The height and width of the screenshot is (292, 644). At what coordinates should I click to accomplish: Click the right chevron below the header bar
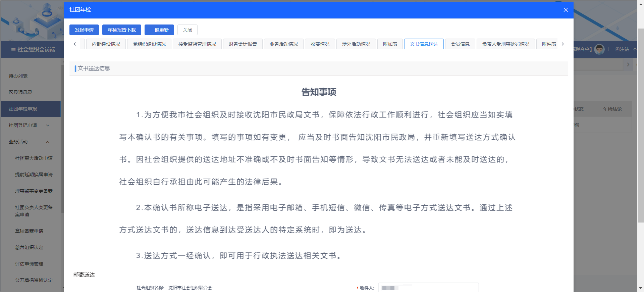click(x=628, y=64)
